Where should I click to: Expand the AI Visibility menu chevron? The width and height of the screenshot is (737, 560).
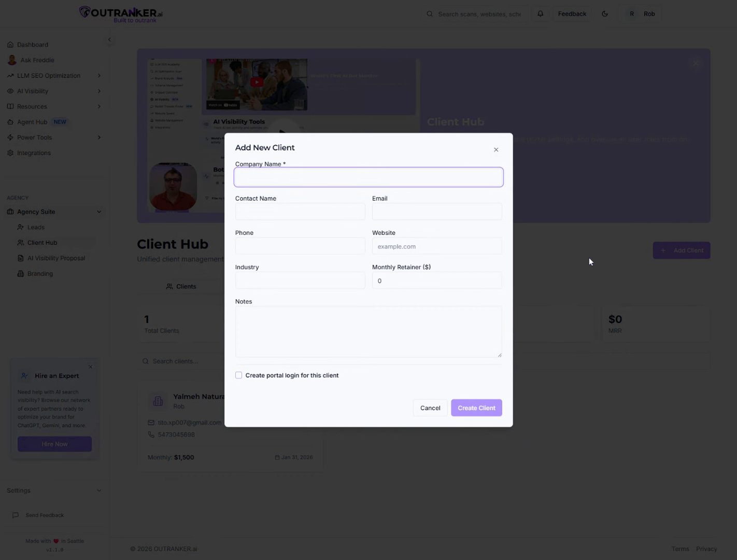coord(99,91)
